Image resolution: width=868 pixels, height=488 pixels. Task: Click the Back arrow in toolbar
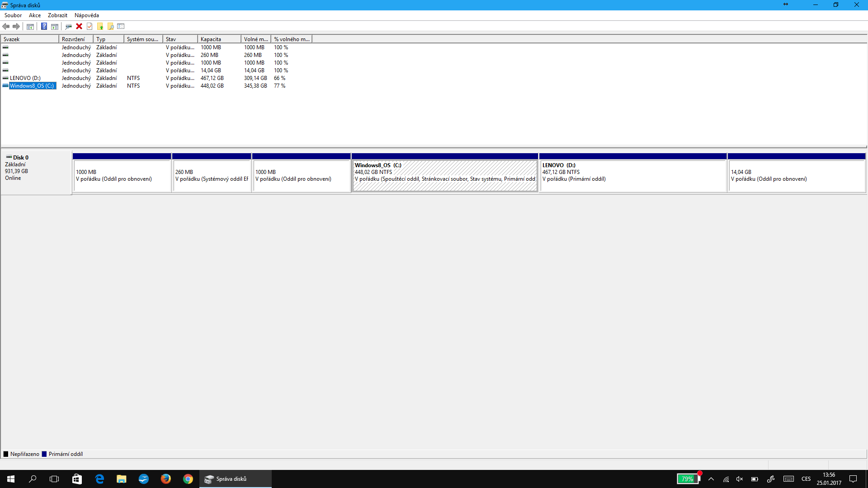coord(6,26)
